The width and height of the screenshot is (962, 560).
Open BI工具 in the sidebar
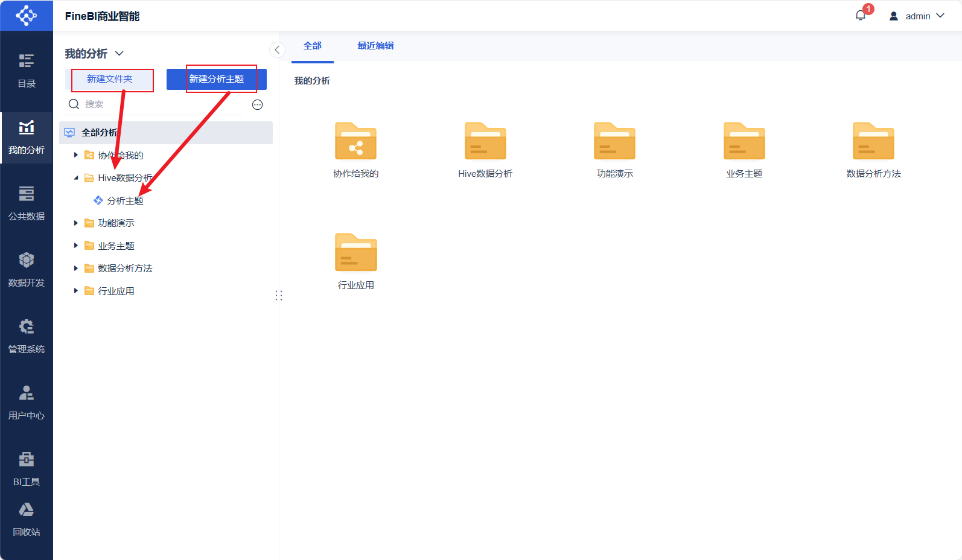pyautogui.click(x=27, y=468)
